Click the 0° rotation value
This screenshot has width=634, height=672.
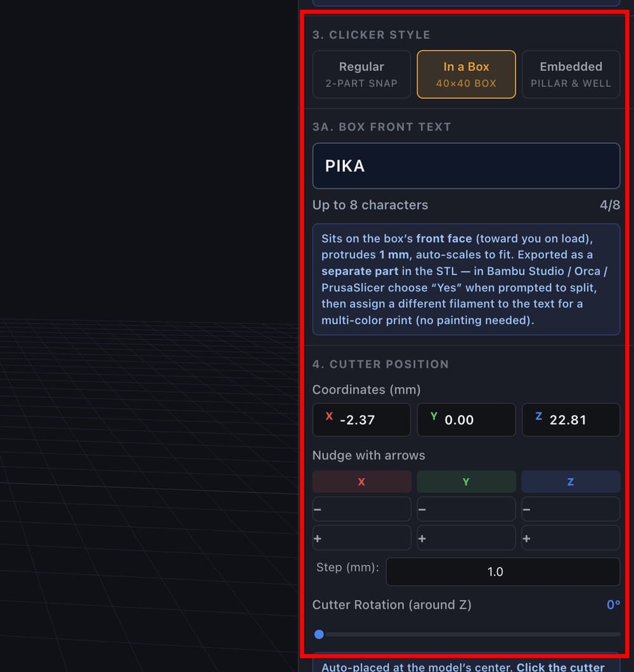point(614,605)
